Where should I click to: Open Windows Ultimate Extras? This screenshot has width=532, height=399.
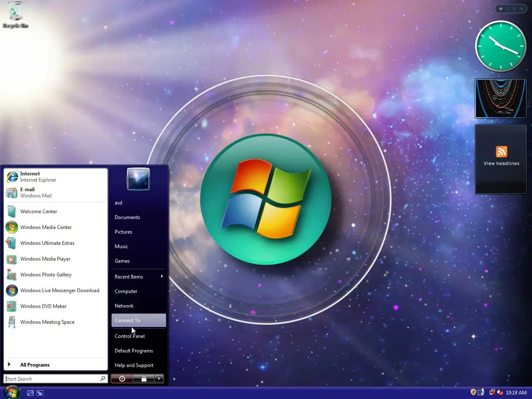click(x=56, y=243)
